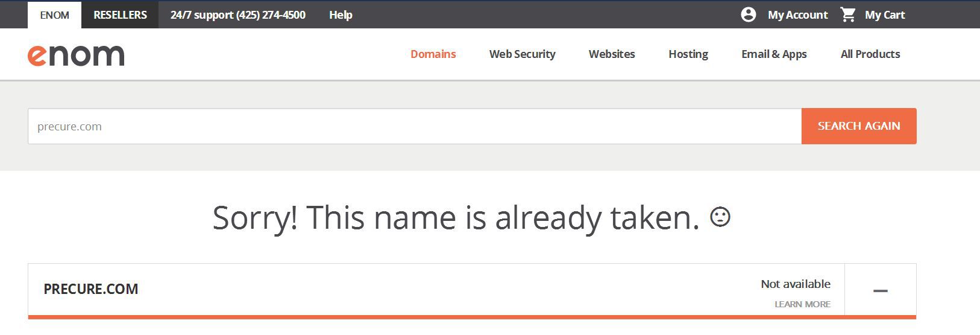Click the LEARN MORE link
The height and width of the screenshot is (335, 980).
pyautogui.click(x=802, y=304)
